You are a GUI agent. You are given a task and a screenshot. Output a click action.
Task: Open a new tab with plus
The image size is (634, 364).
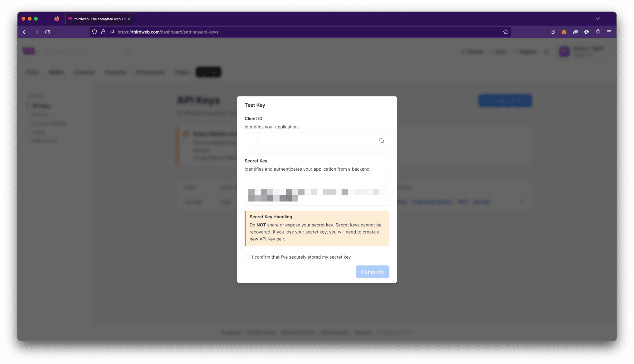click(141, 19)
